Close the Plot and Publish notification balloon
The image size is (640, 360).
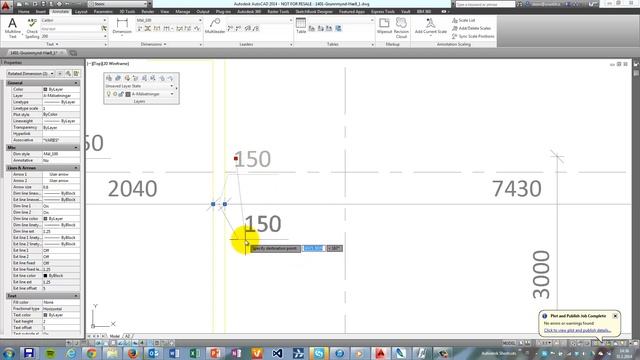(615, 316)
